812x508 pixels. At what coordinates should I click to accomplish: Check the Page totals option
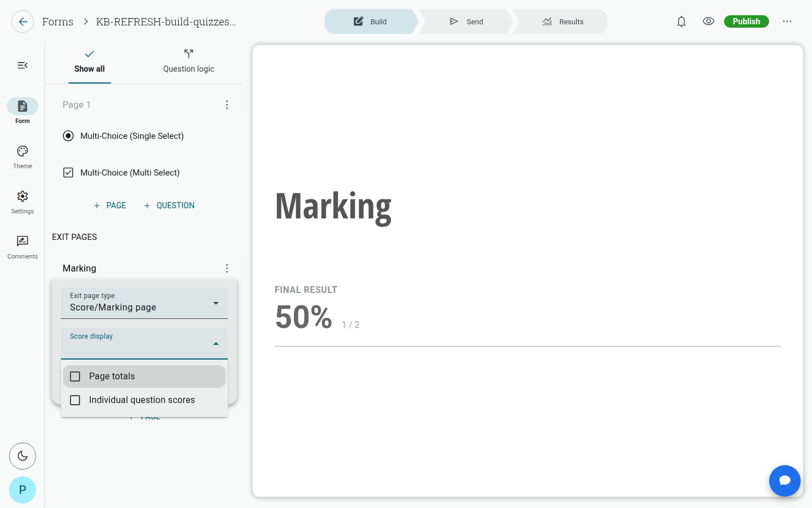pyautogui.click(x=144, y=376)
